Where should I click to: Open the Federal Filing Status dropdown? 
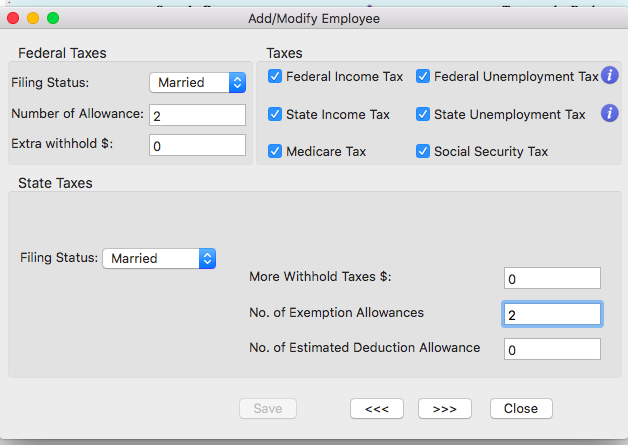pos(197,83)
